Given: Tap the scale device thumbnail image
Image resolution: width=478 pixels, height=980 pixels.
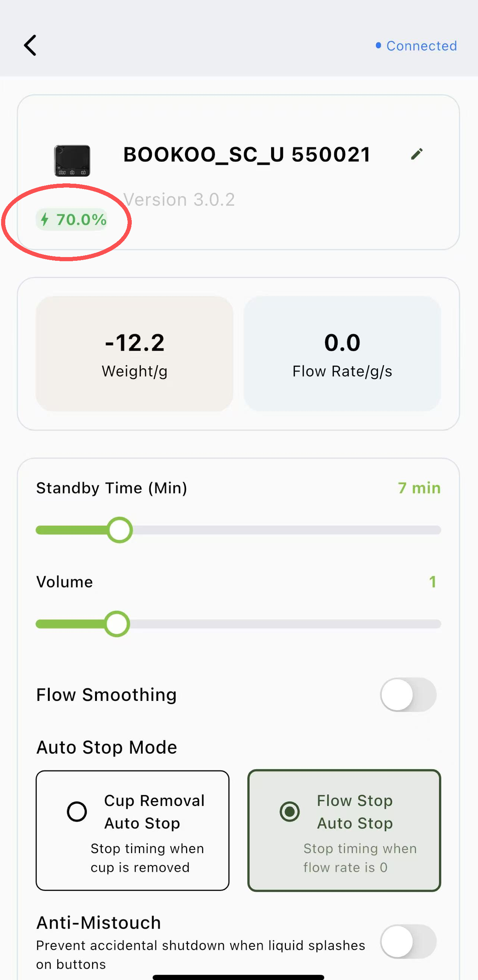Looking at the screenshot, I should tap(72, 161).
